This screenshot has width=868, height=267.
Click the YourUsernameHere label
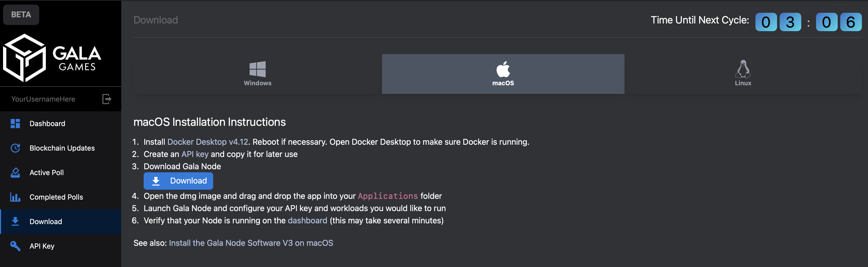click(x=43, y=99)
